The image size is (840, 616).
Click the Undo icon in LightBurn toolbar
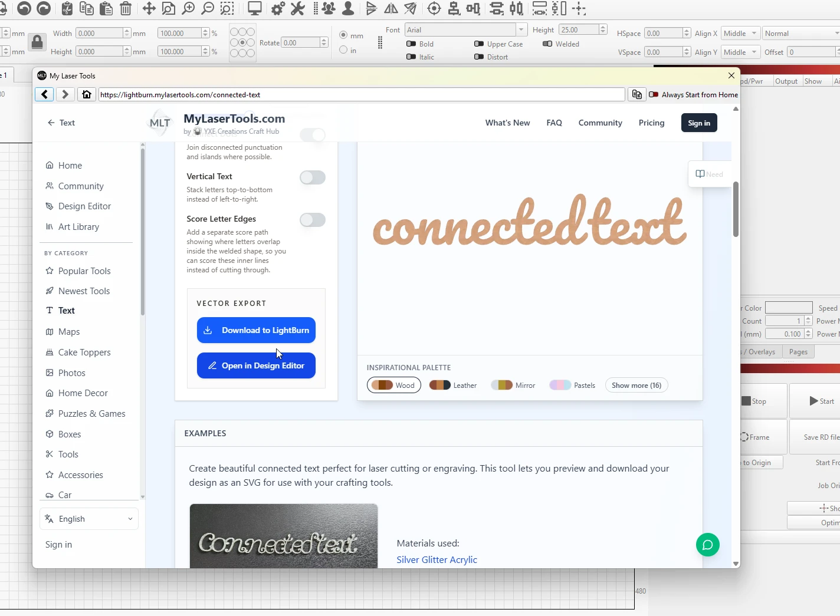point(24,8)
